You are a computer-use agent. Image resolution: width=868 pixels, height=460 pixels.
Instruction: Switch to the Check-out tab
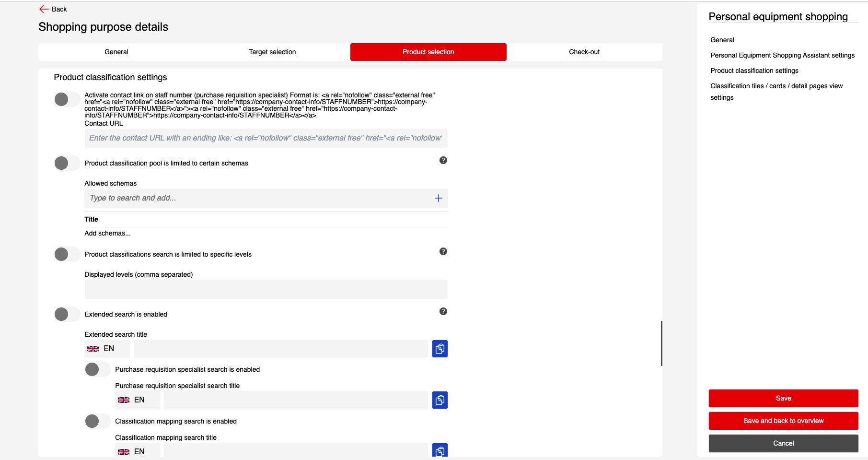584,52
